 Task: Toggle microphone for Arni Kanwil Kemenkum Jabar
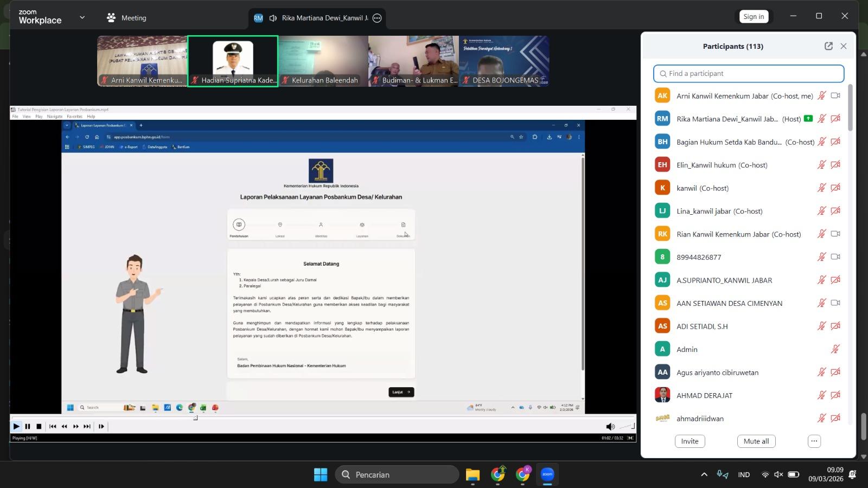click(x=822, y=96)
